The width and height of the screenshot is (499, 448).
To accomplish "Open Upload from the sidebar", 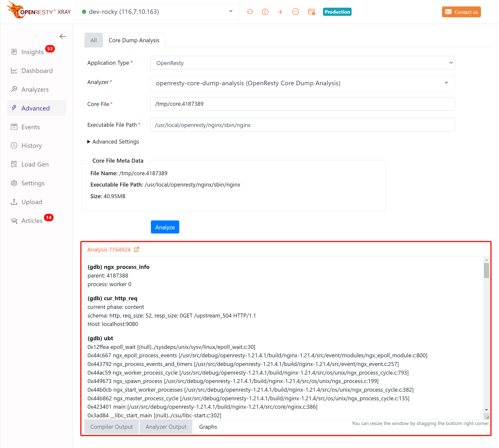I will [x=32, y=202].
